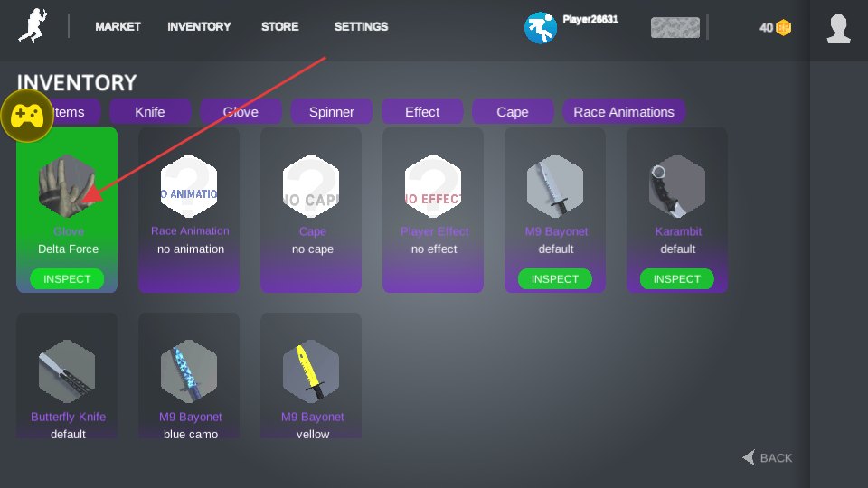Open the Store menu
This screenshot has height=488, width=868.
coord(279,27)
